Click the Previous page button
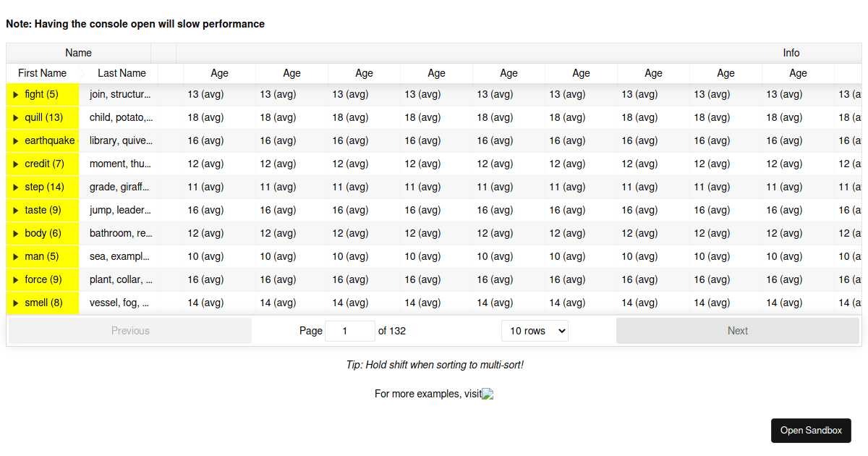The height and width of the screenshot is (456, 868). [x=130, y=331]
